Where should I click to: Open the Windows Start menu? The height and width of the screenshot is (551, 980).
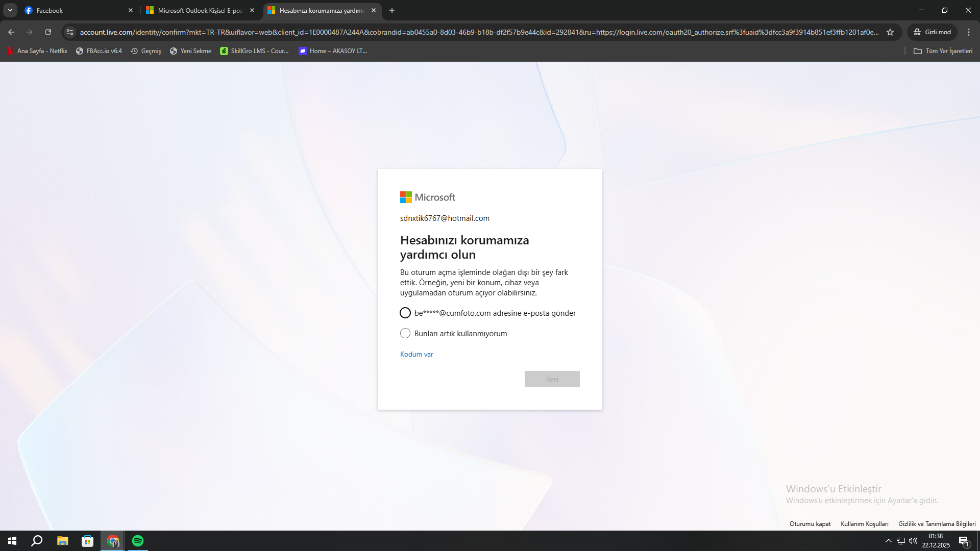point(12,541)
